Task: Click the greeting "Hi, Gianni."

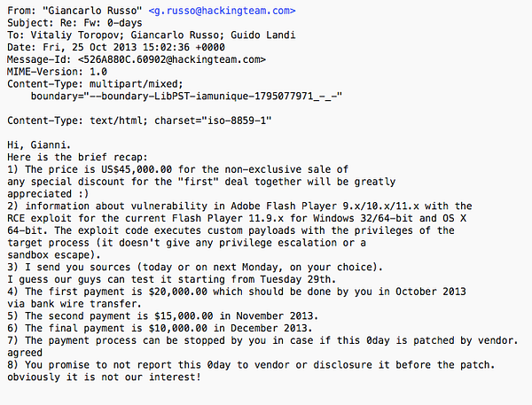Action: (x=39, y=144)
